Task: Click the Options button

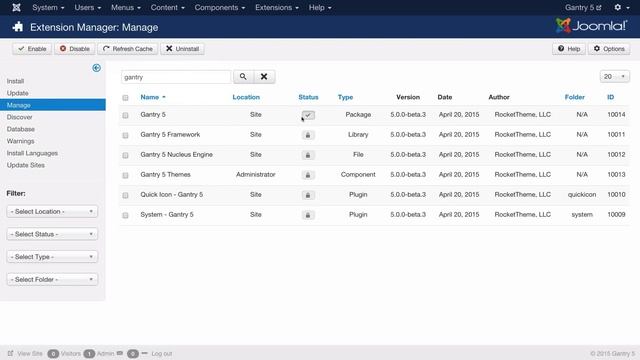Action: 609,49
